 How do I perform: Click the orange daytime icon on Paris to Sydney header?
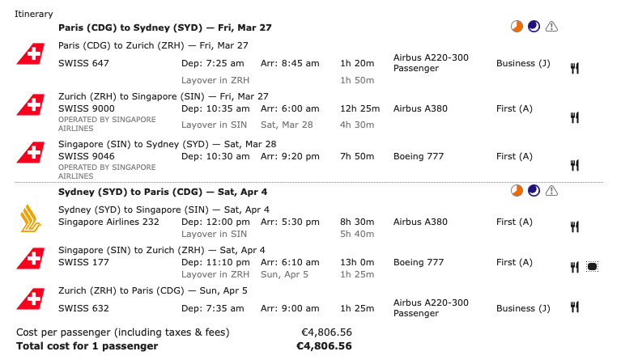point(517,28)
